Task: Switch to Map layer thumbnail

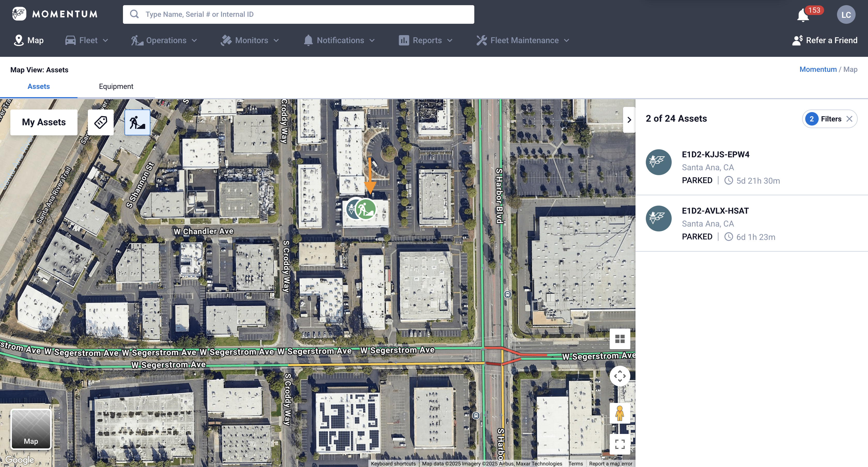Action: pos(31,429)
